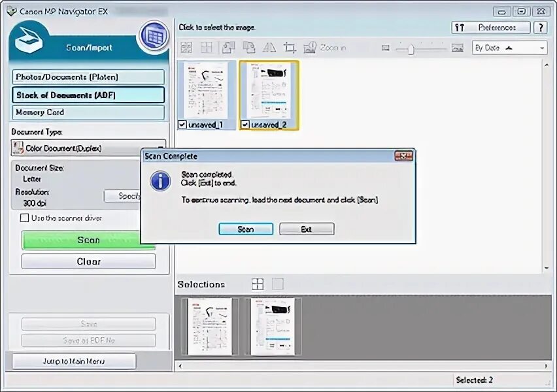Click thumbnail pane scroll down arrow
The height and width of the screenshot is (392, 557).
click(547, 269)
